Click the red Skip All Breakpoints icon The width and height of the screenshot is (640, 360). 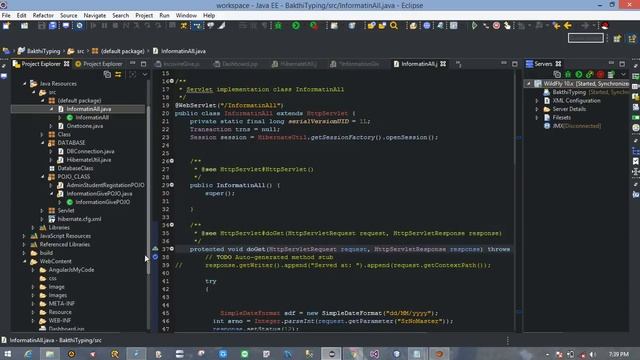click(496, 26)
